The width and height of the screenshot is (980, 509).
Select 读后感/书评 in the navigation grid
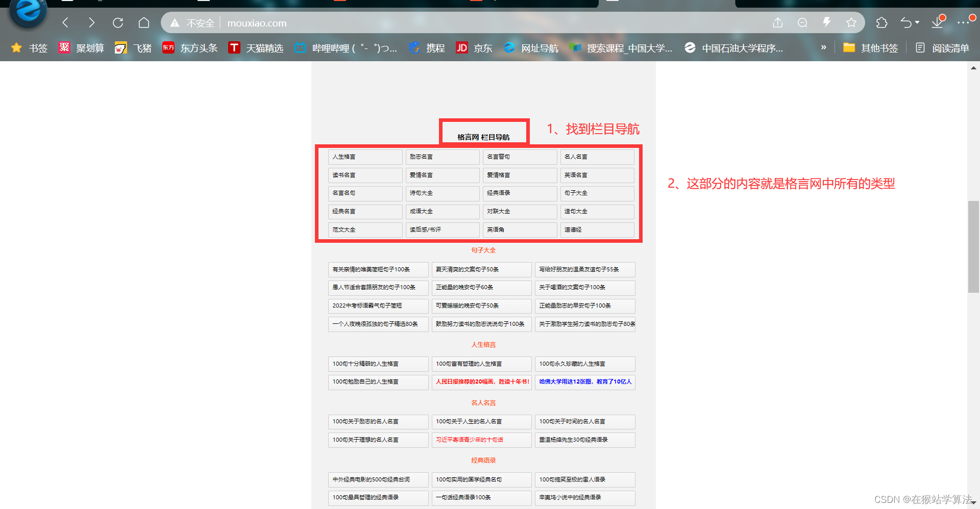[x=443, y=230]
